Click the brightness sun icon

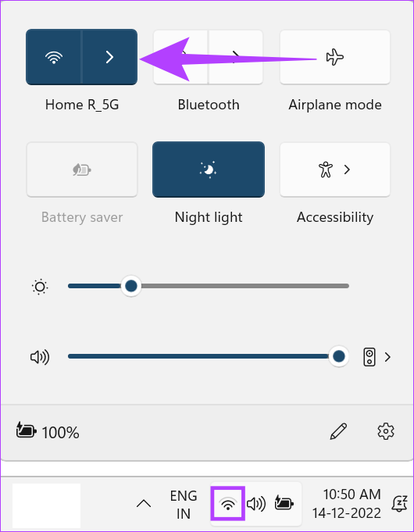(x=40, y=287)
